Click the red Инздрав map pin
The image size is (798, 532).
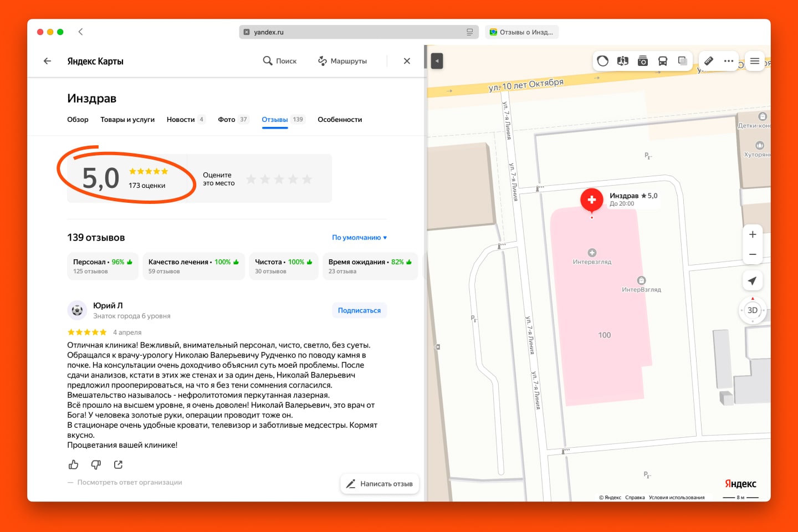pos(592,200)
